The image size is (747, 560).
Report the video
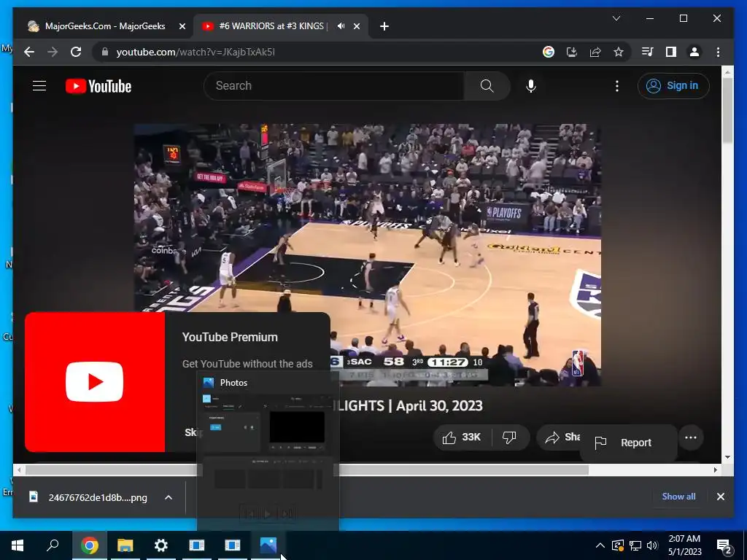[x=628, y=443]
